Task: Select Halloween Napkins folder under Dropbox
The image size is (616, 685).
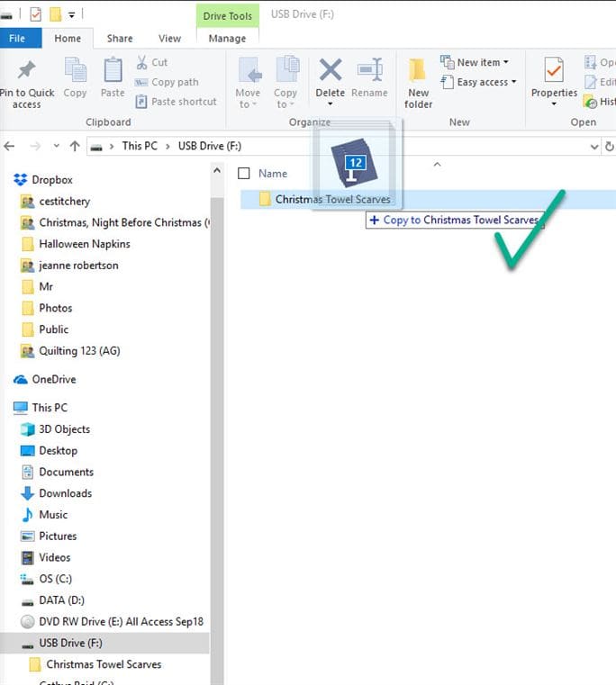Action: [x=84, y=244]
